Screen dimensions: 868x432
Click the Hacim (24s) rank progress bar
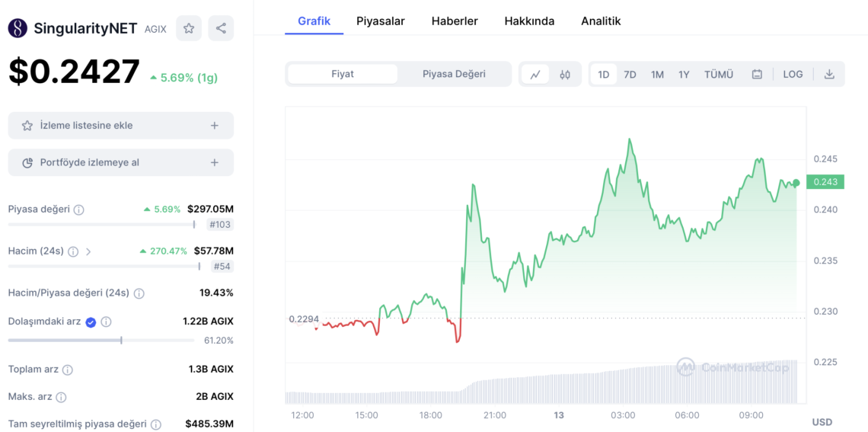(x=104, y=267)
